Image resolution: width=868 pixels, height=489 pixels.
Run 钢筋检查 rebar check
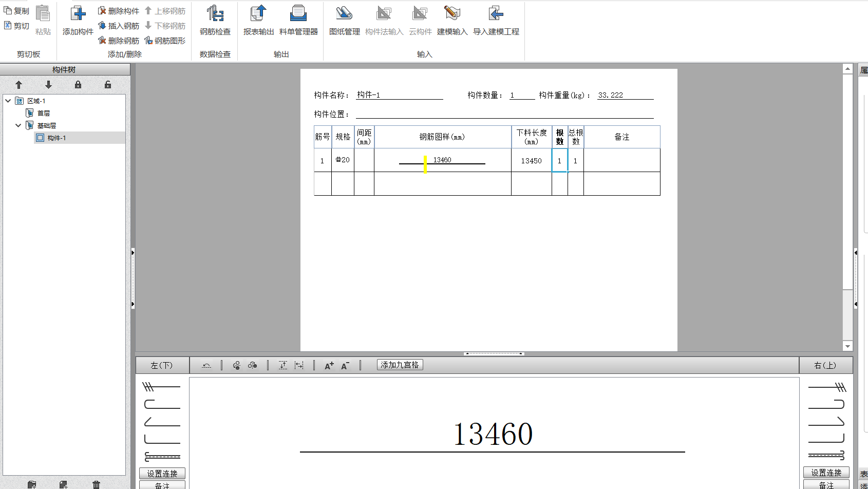(215, 21)
